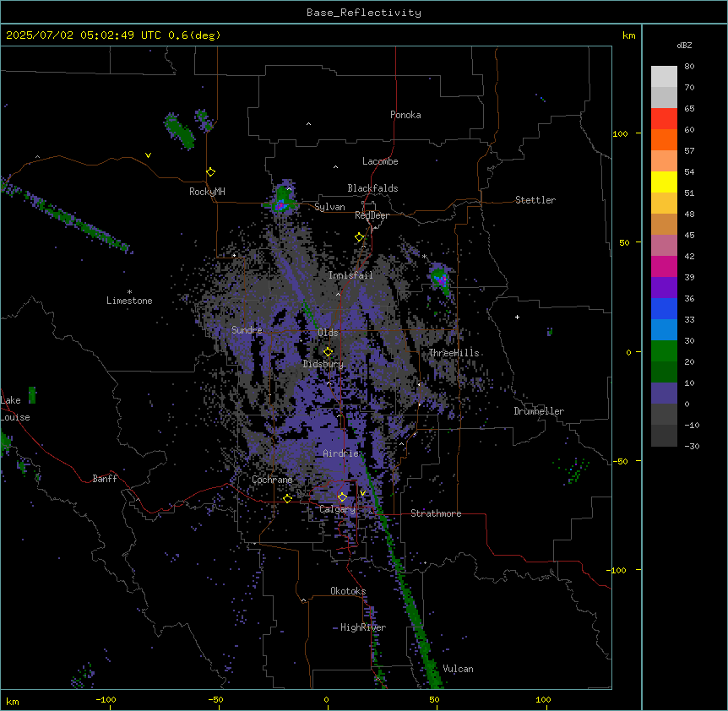Click the Red Deer label
728x711 pixels.
pyautogui.click(x=372, y=215)
